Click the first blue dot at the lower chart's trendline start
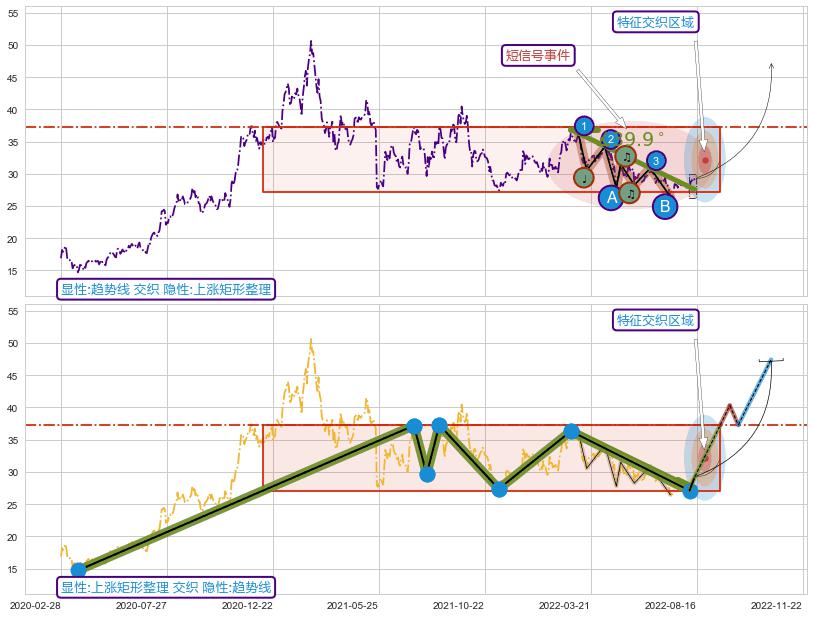 (x=79, y=570)
